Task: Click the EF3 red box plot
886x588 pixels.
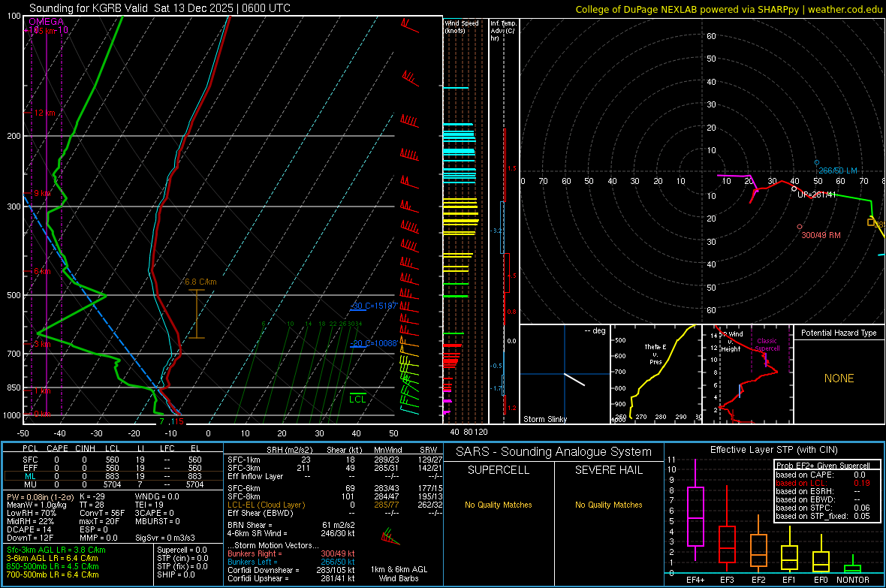Action: pos(727,544)
